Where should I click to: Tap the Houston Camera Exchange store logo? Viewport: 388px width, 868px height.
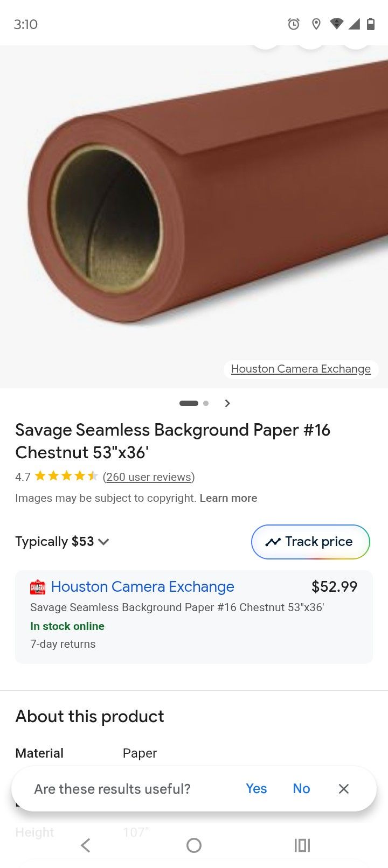[38, 587]
